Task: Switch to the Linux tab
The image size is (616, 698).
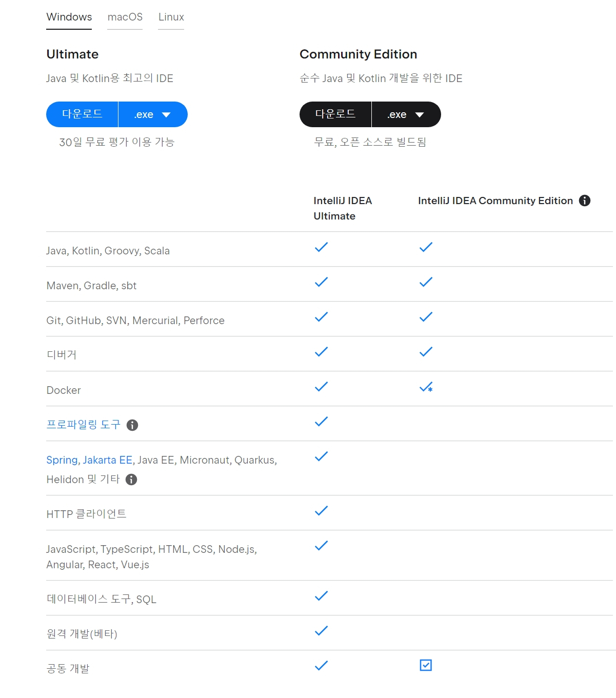Action: 171,17
